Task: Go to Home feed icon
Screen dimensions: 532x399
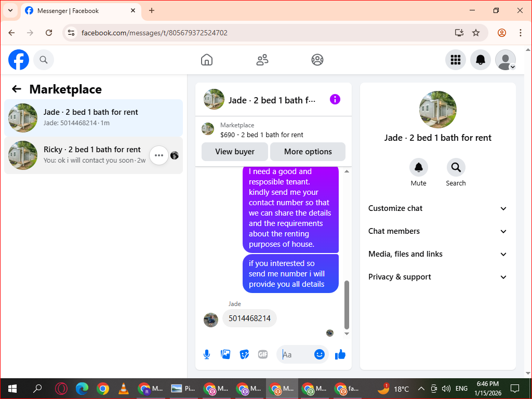Action: click(x=207, y=60)
